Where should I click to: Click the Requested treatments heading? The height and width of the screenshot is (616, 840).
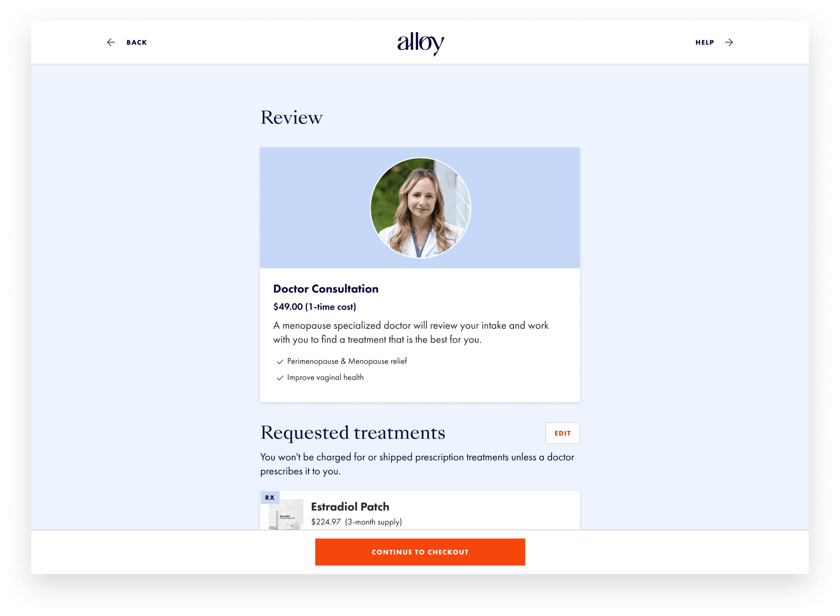[x=352, y=433]
